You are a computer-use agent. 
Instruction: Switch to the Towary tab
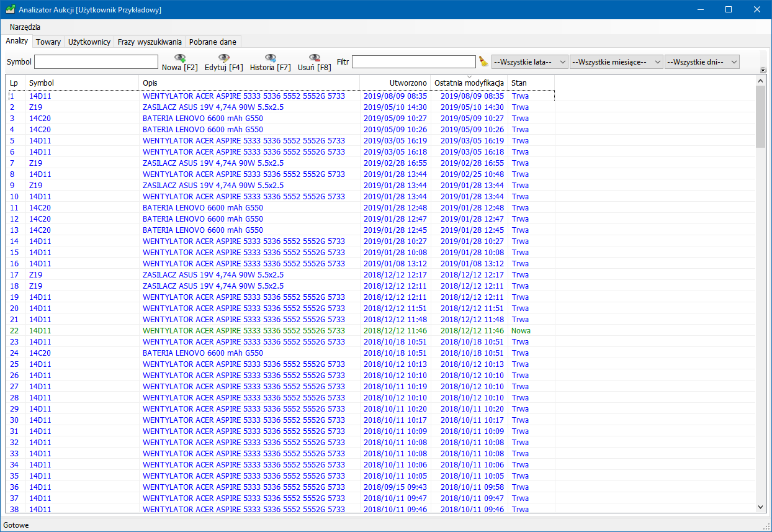48,42
